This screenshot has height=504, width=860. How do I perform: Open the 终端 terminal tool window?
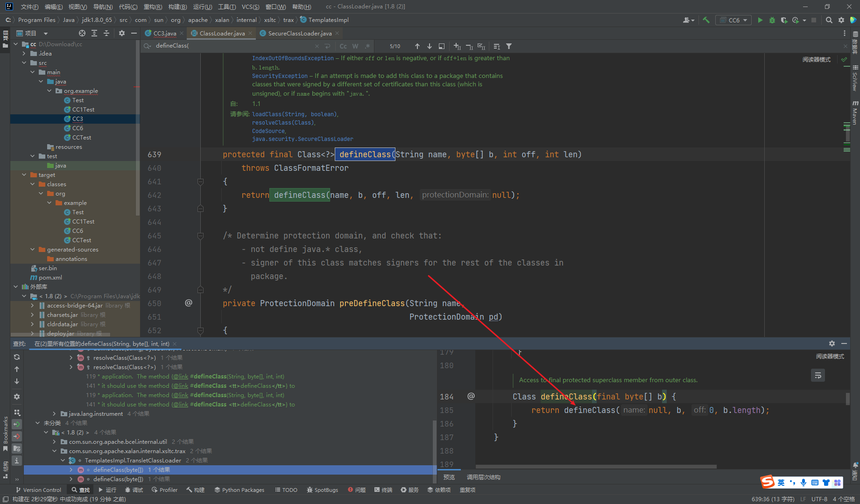(x=383, y=490)
